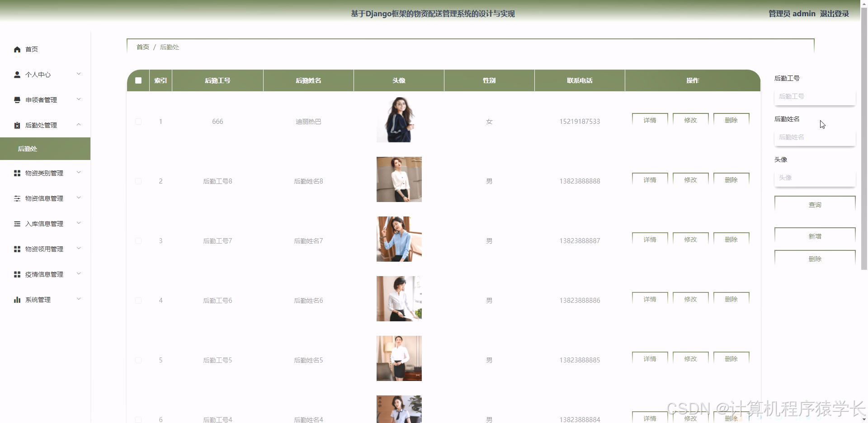Click the avatar photo in row 后勤工号7
This screenshot has height=423, width=868.
(x=399, y=239)
